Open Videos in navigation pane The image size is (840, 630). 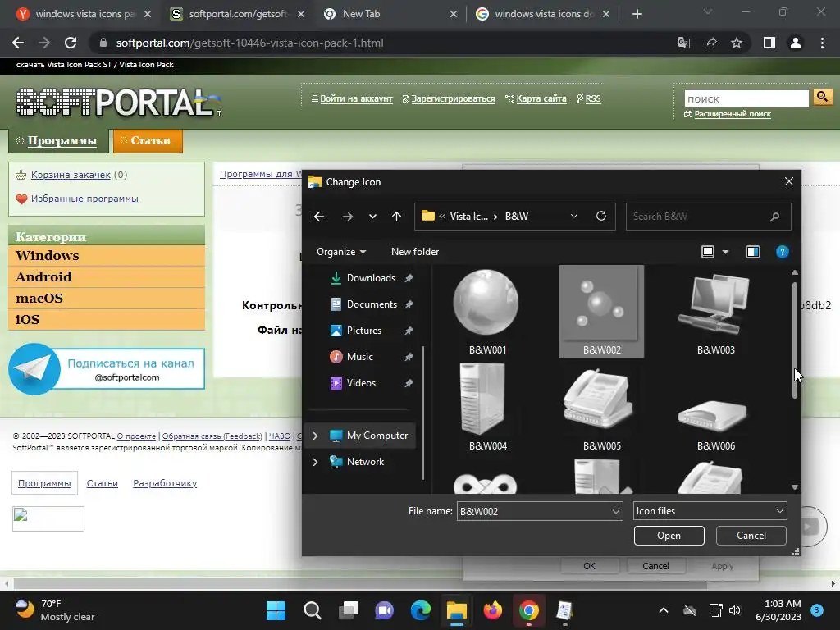pyautogui.click(x=361, y=383)
